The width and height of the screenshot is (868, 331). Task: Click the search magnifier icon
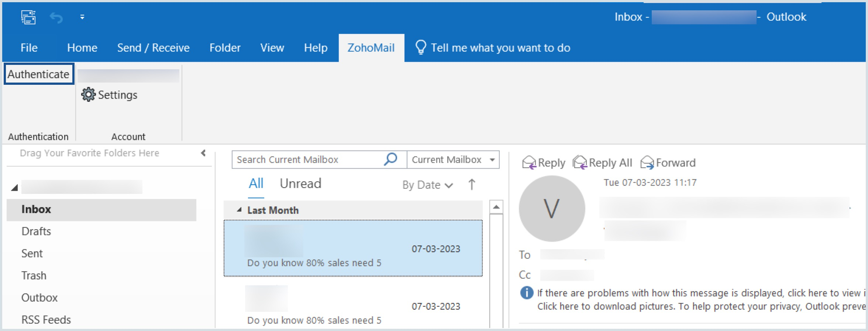point(390,159)
